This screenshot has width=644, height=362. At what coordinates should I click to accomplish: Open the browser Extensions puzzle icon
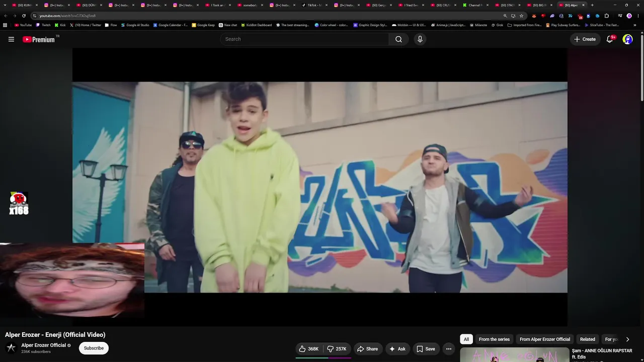click(x=606, y=16)
